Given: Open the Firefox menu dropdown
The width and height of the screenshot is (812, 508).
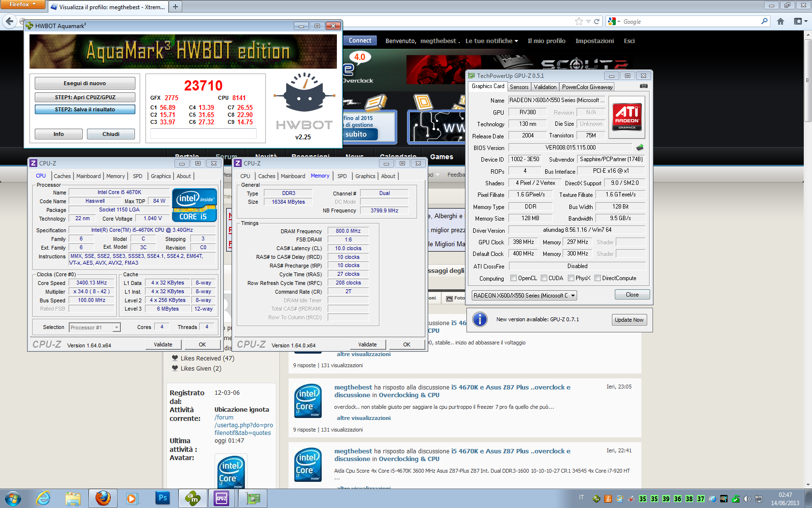Looking at the screenshot, I should coord(22,4).
